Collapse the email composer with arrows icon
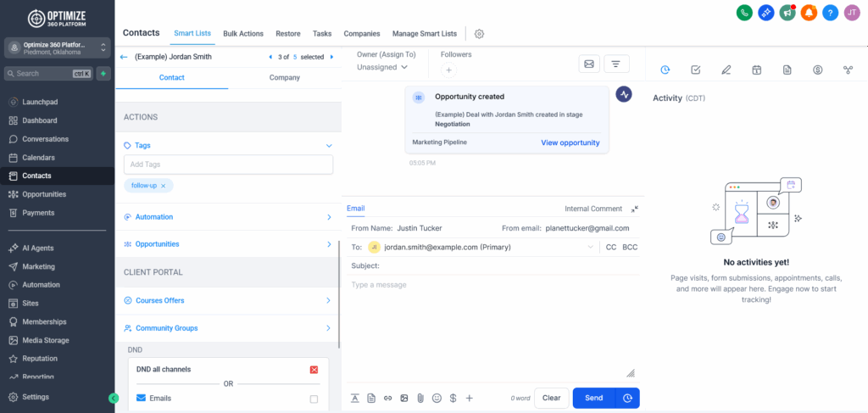 pos(634,209)
